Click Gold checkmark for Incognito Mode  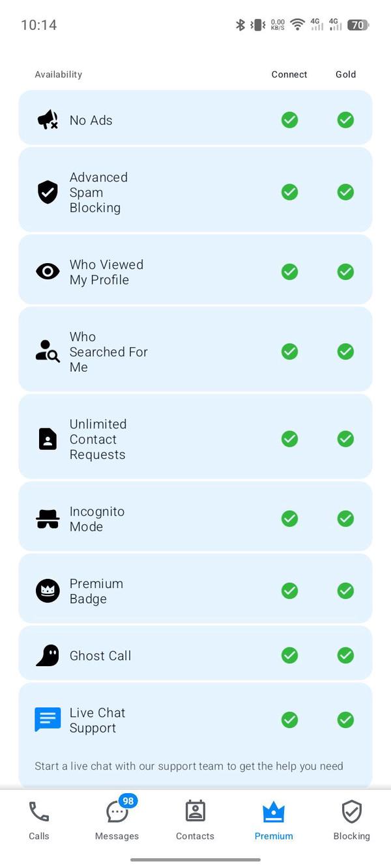click(x=345, y=519)
